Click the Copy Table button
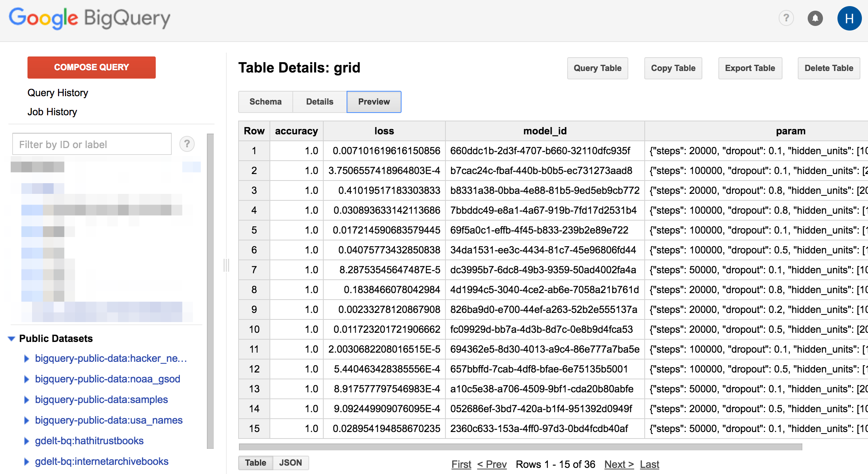Image resolution: width=868 pixels, height=474 pixels. coord(673,68)
